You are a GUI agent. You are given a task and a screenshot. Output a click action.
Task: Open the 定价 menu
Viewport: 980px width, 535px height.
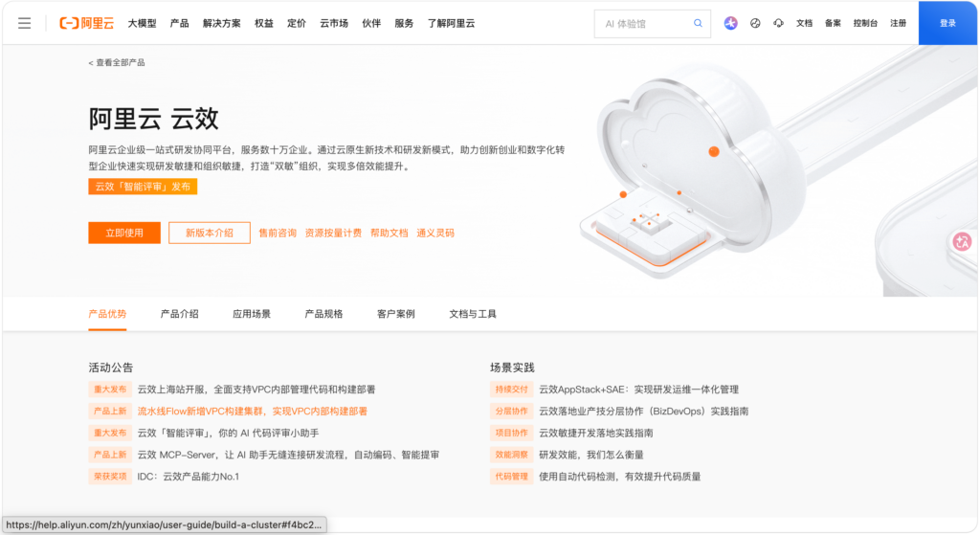pyautogui.click(x=297, y=23)
